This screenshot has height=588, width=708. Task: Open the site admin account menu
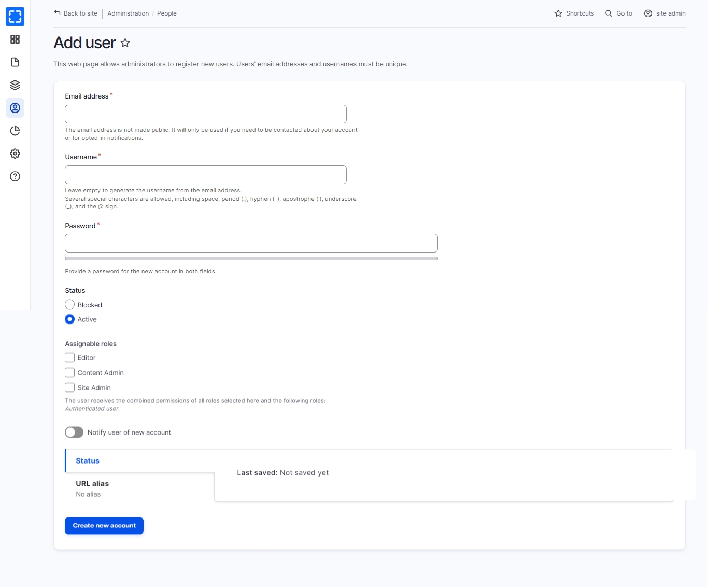[x=664, y=13]
